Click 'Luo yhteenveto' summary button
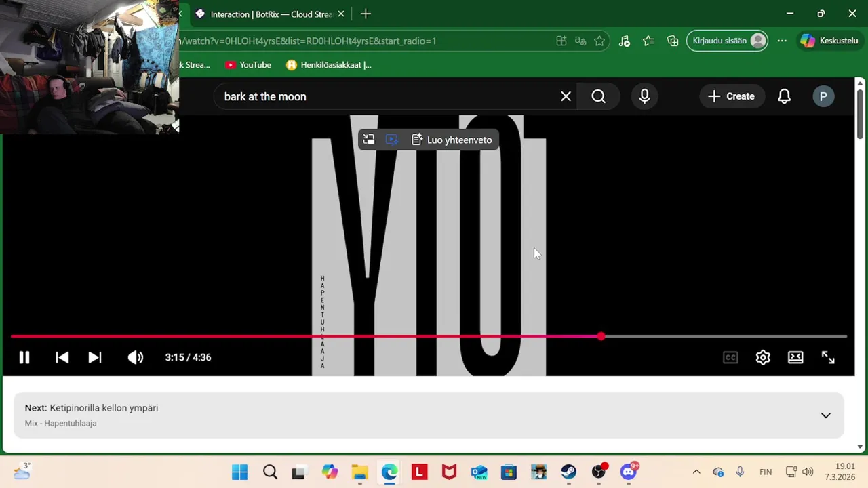This screenshot has height=488, width=868. coord(452,140)
